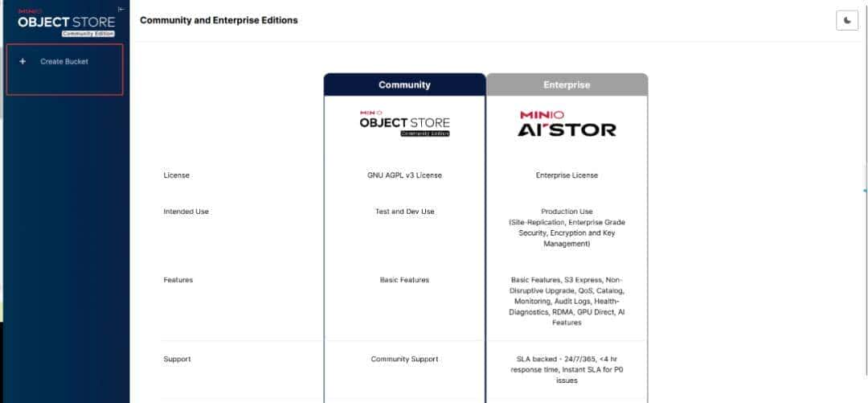Viewport: 868px width, 403px height.
Task: Collapse the sidebar with the arrow icon
Action: coord(121,9)
